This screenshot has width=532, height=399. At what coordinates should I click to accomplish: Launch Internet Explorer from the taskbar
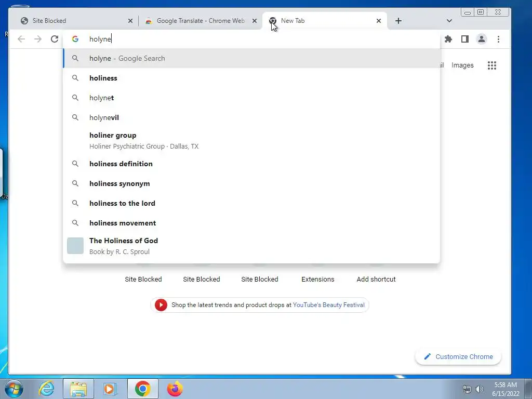pos(46,389)
